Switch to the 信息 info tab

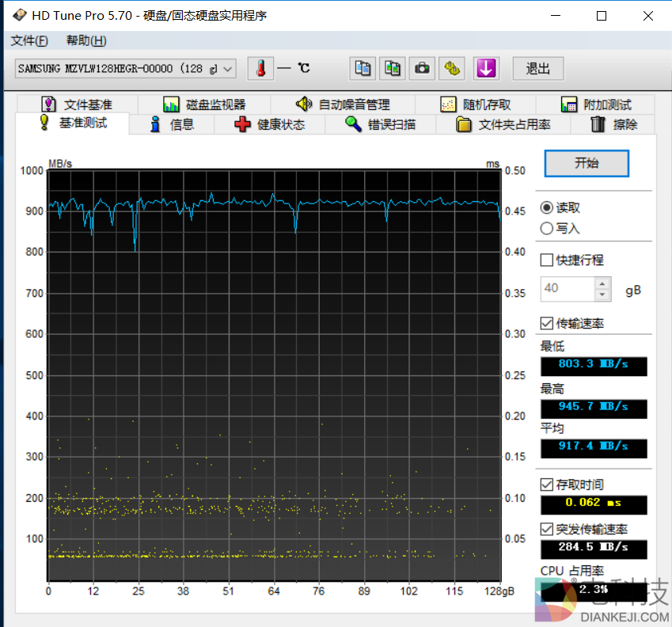coord(172,124)
